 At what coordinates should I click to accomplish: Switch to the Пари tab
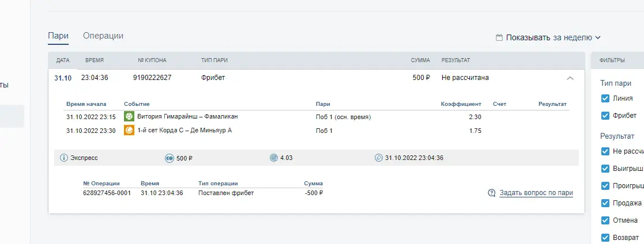point(58,36)
